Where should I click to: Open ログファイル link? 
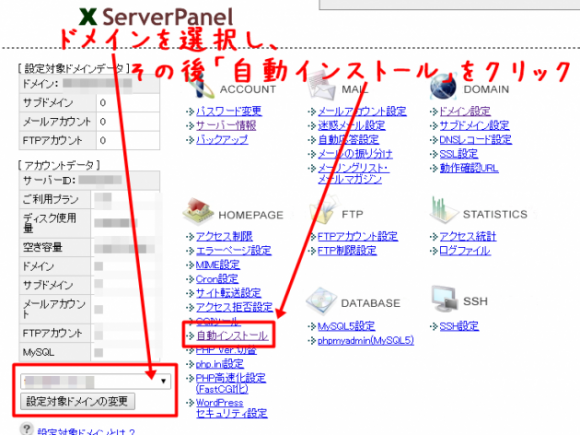coord(465,250)
